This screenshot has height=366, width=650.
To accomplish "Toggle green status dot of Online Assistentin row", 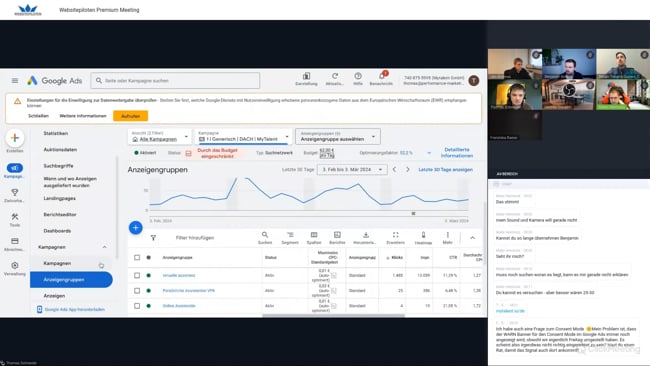I will tap(148, 306).
